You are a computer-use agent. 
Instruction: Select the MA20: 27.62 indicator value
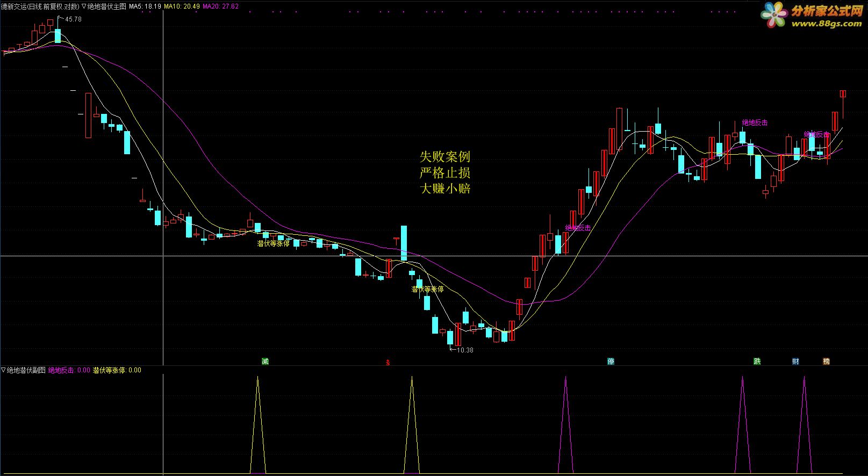tap(221, 6)
